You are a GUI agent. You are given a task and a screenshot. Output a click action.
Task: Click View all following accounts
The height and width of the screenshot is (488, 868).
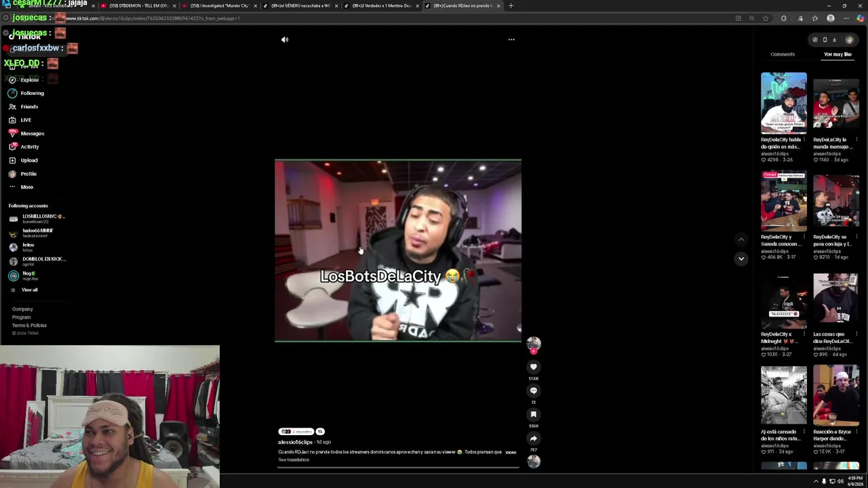click(29, 290)
